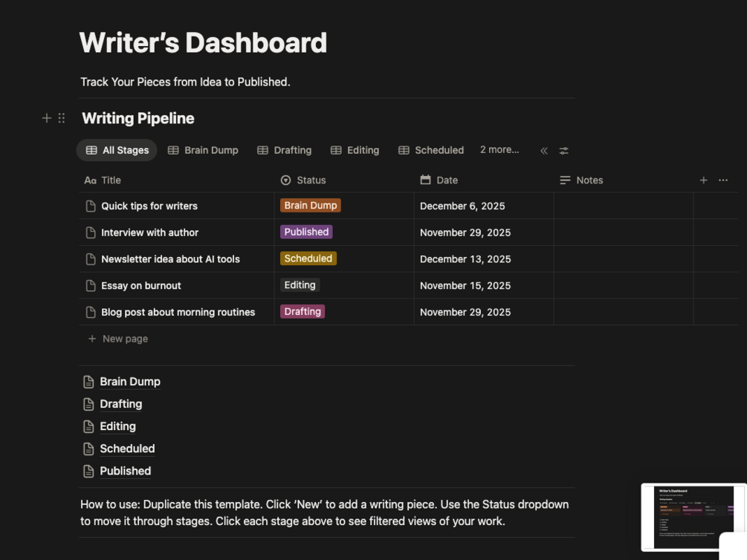747x560 pixels.
Task: Click the dashboard preview thumbnail
Action: [x=693, y=517]
